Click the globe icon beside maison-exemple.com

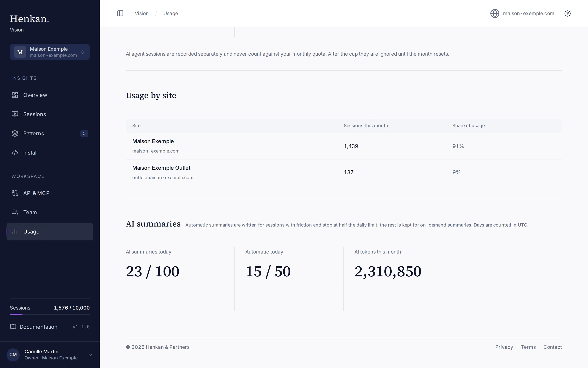(x=495, y=13)
